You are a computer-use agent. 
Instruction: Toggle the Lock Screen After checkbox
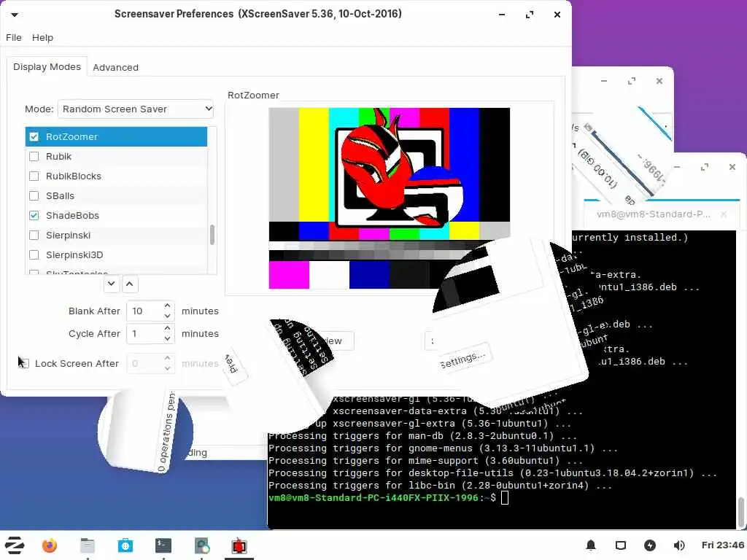tap(24, 363)
